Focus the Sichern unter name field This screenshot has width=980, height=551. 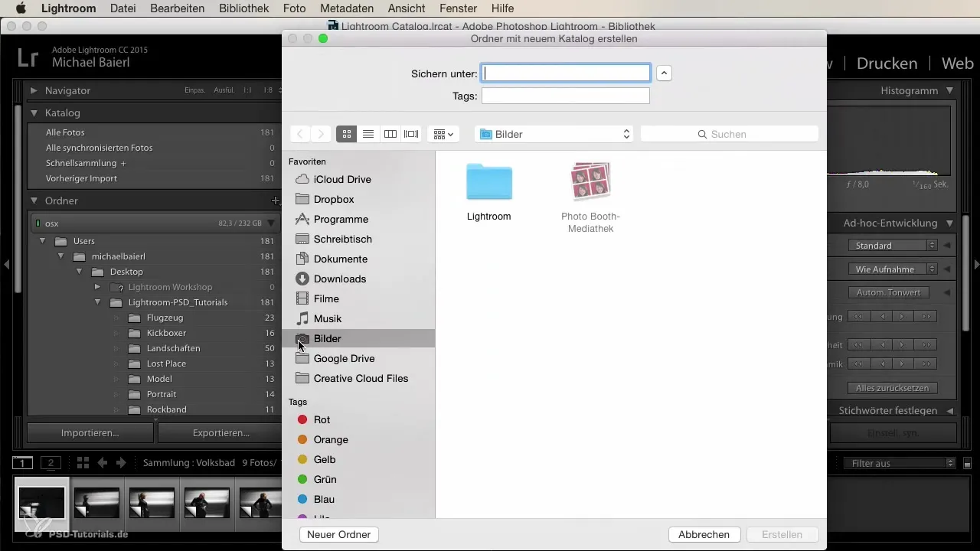(566, 73)
